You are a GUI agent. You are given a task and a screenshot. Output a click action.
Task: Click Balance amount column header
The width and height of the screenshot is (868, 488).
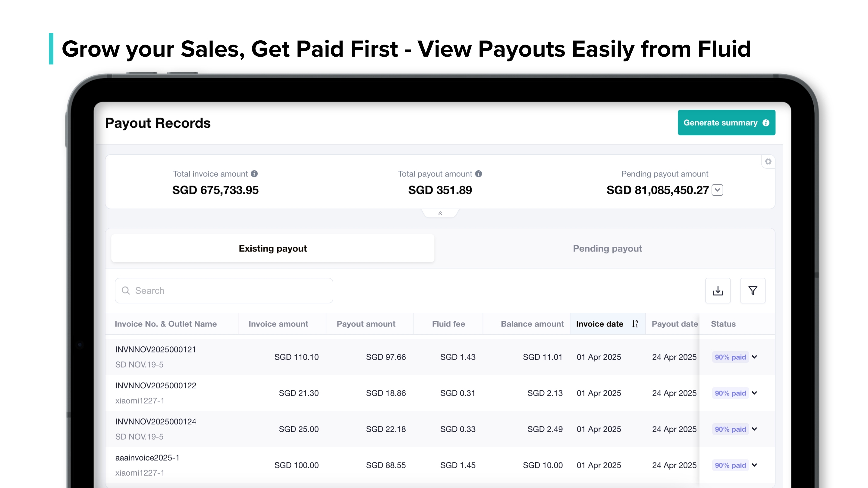point(532,324)
